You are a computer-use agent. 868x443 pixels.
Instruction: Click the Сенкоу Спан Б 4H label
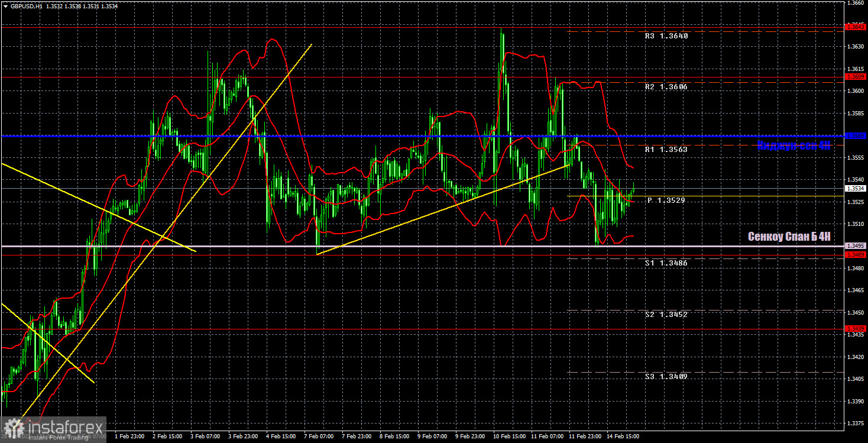click(x=789, y=237)
